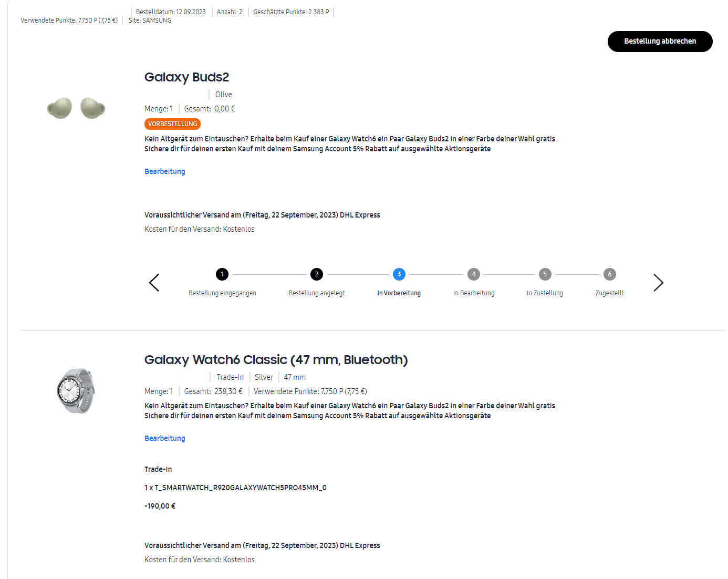Click the Bestellung abbrechen button
Image resolution: width=728 pixels, height=579 pixels.
click(660, 42)
